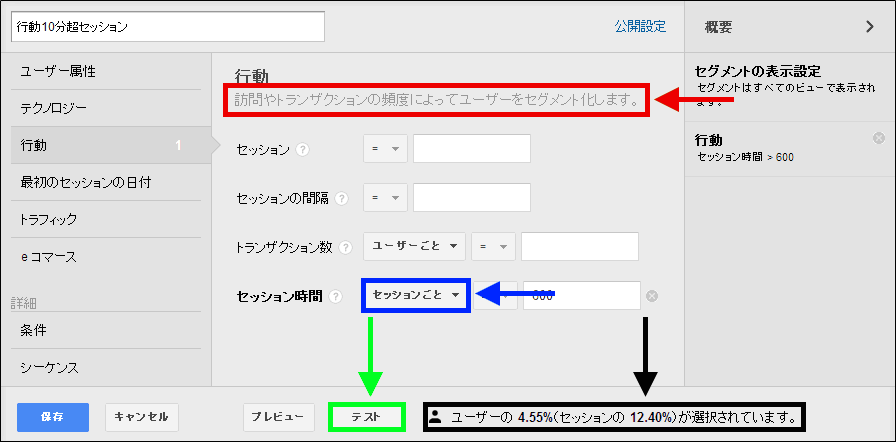Image resolution: width=896 pixels, height=442 pixels.
Task: Click the セッションの間隔 value field
Action: 472,198
